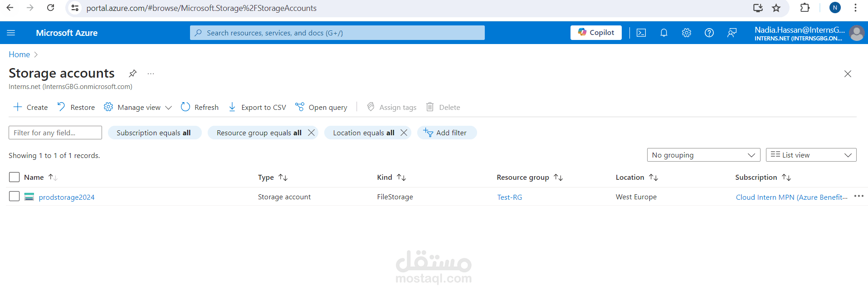Screen dimensions: 868x291
Task: Expand the Manage view dropdown
Action: [138, 107]
